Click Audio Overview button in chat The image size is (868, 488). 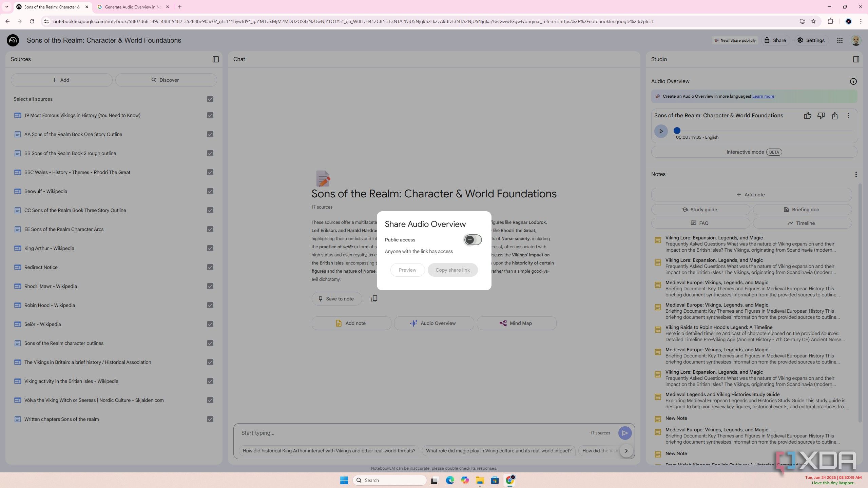tap(434, 323)
